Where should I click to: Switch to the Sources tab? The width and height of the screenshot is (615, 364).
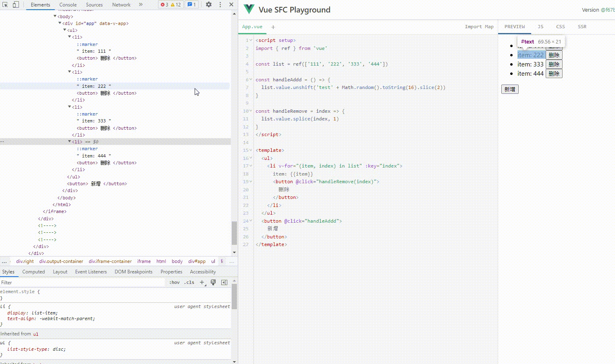(94, 5)
